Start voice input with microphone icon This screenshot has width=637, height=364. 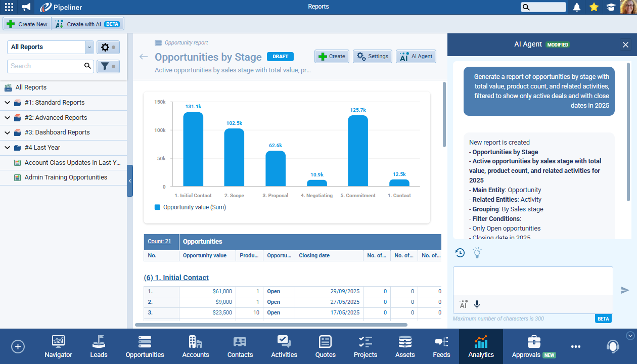(x=477, y=304)
